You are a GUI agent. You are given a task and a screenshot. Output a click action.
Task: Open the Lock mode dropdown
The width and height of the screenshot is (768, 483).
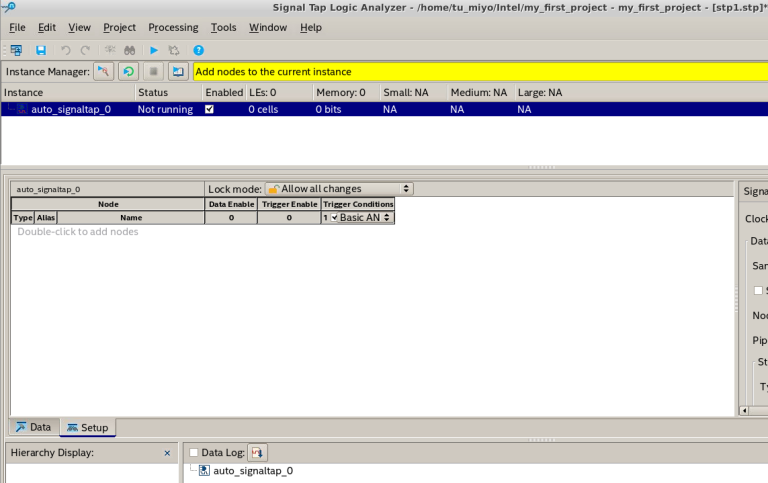pyautogui.click(x=339, y=189)
